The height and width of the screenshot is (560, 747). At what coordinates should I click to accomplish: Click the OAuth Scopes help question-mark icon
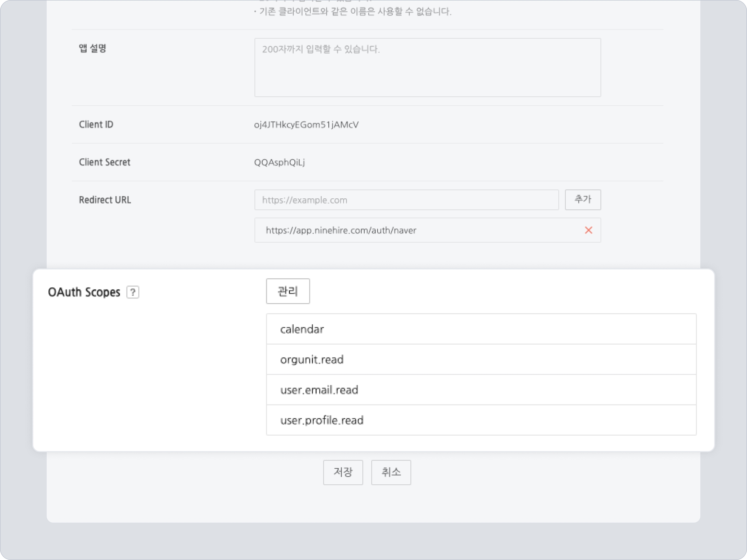pyautogui.click(x=133, y=292)
